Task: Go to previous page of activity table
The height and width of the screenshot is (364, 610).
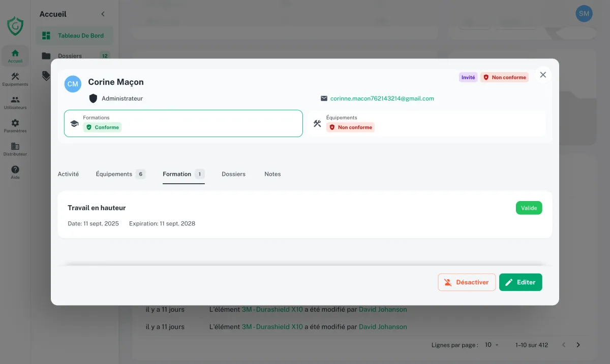Action: point(563,345)
